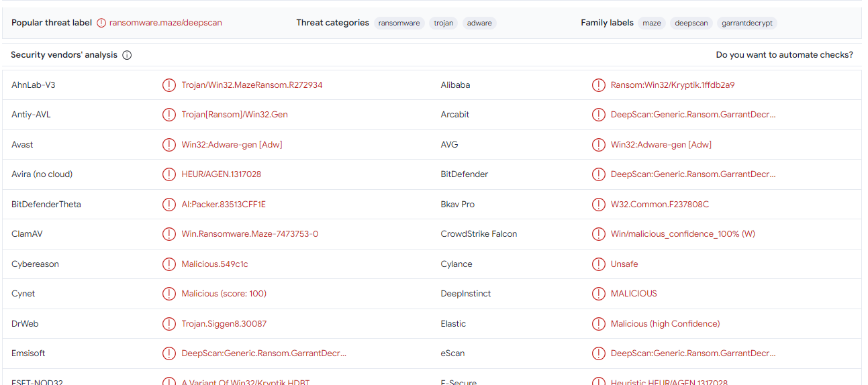
Task: Click the Malicious.549c1c detection
Action: pyautogui.click(x=215, y=264)
